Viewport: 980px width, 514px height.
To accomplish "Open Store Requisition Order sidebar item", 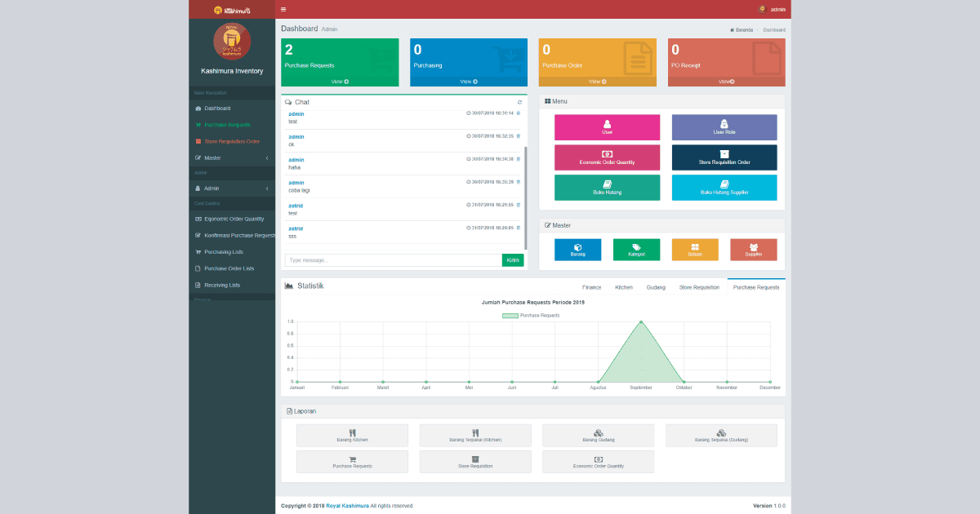I will (232, 141).
